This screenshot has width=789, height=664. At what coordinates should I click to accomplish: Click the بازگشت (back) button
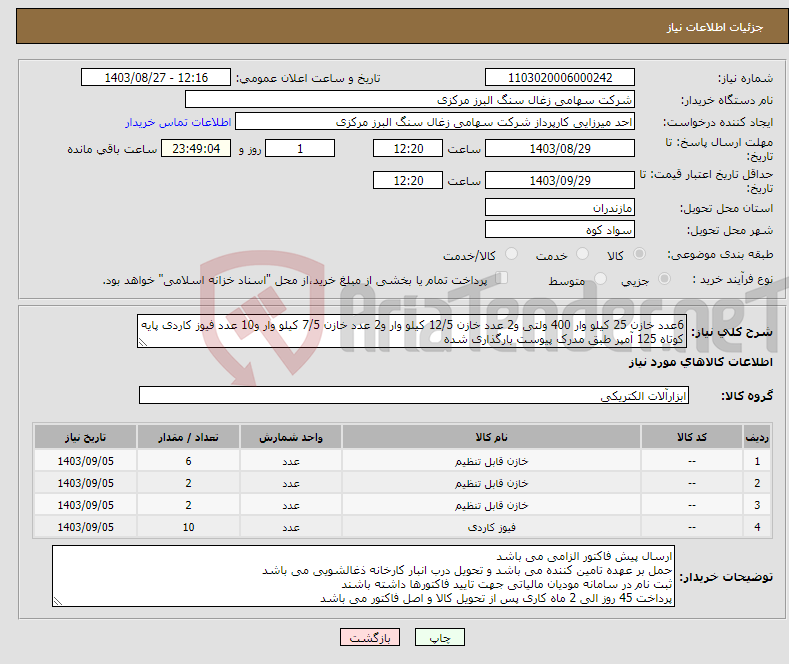coord(369,637)
